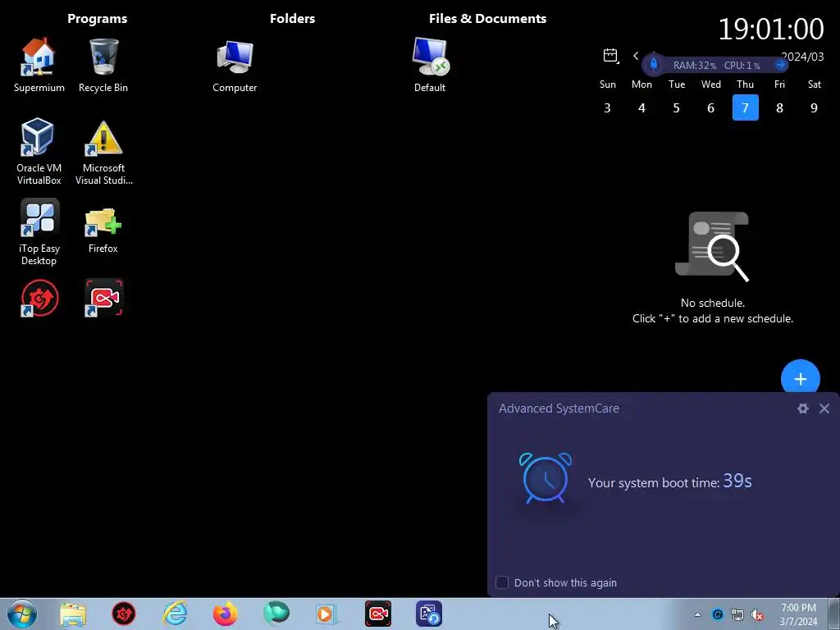840x630 pixels.
Task: Click the muted volume tray icon
Action: (x=757, y=614)
